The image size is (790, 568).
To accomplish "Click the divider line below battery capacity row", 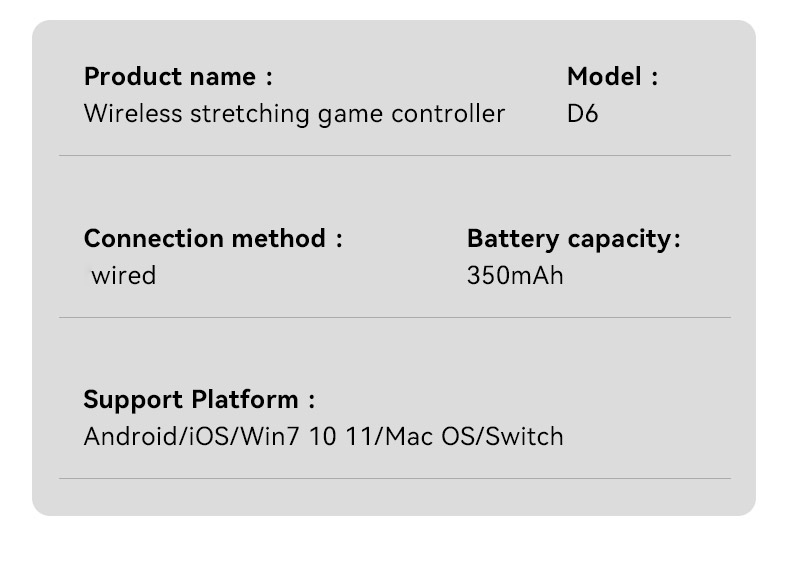I will pos(395,318).
